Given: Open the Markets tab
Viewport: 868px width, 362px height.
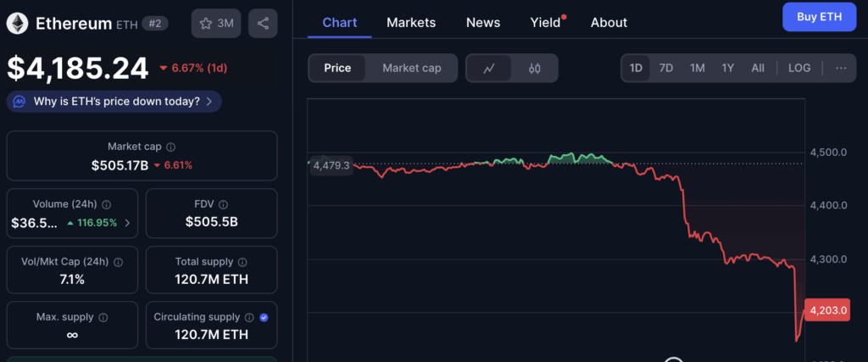Looking at the screenshot, I should [411, 23].
